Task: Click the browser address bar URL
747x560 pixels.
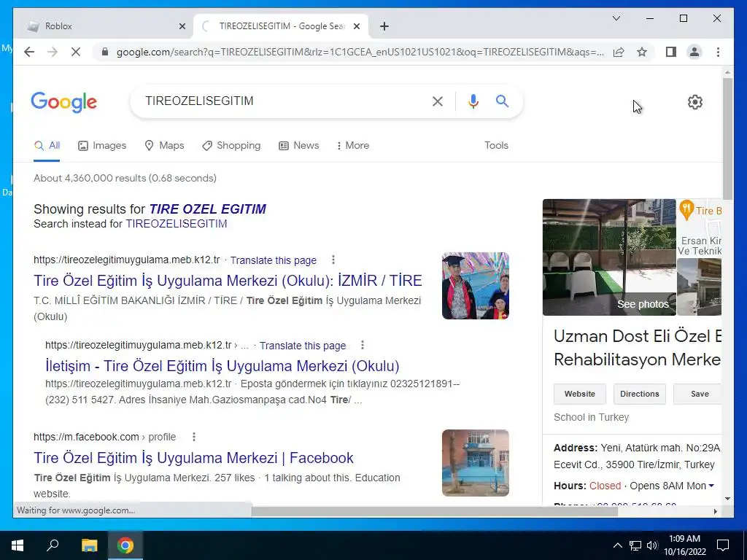Action: click(x=360, y=52)
